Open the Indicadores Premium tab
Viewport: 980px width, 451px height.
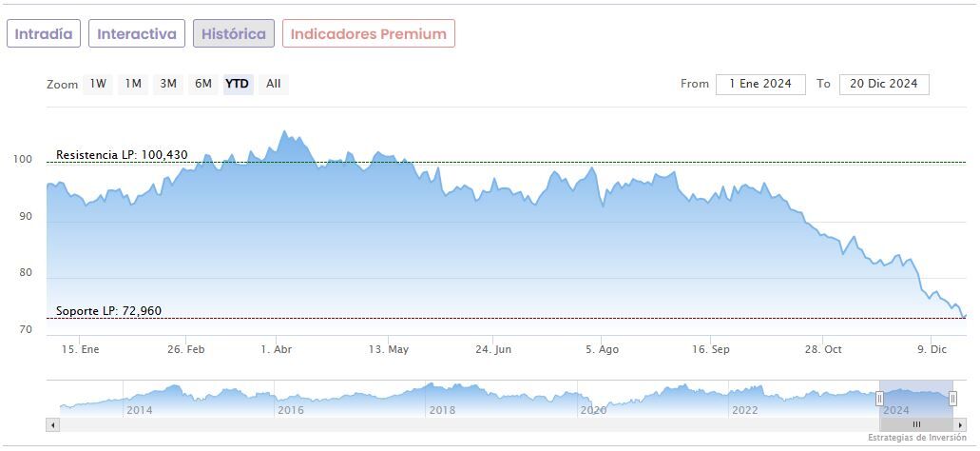point(368,33)
